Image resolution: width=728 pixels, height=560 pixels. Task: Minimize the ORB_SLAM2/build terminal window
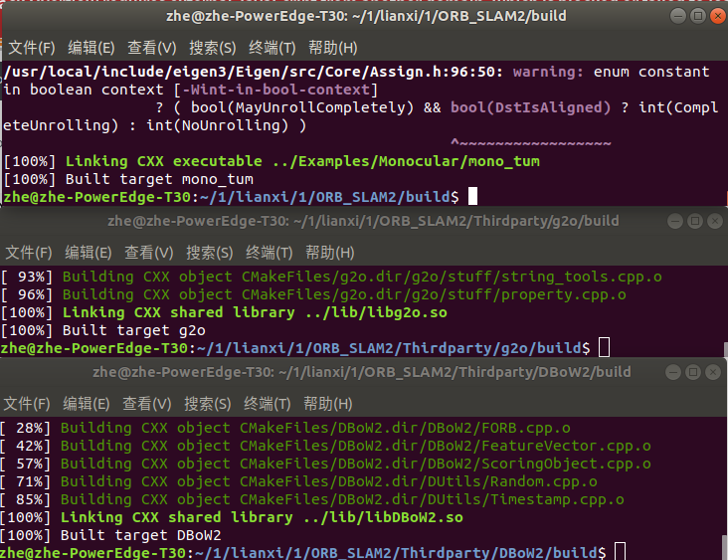[678, 16]
